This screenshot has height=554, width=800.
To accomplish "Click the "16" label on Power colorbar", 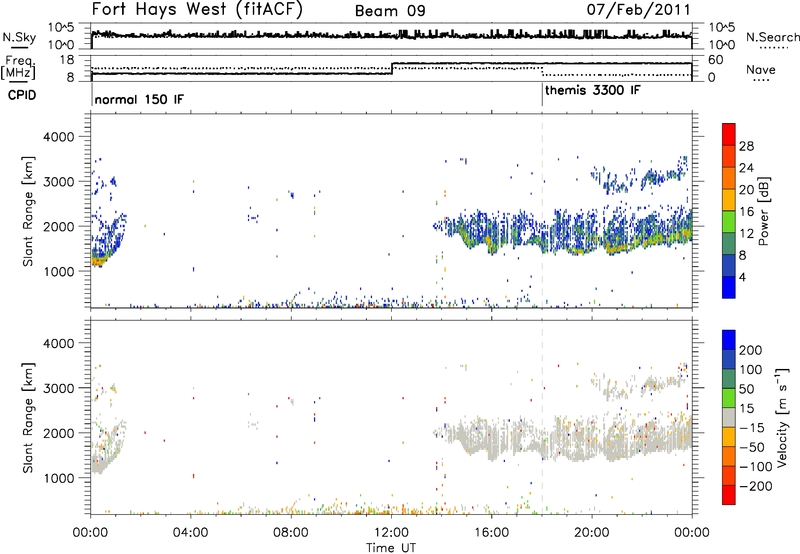I will [x=746, y=212].
